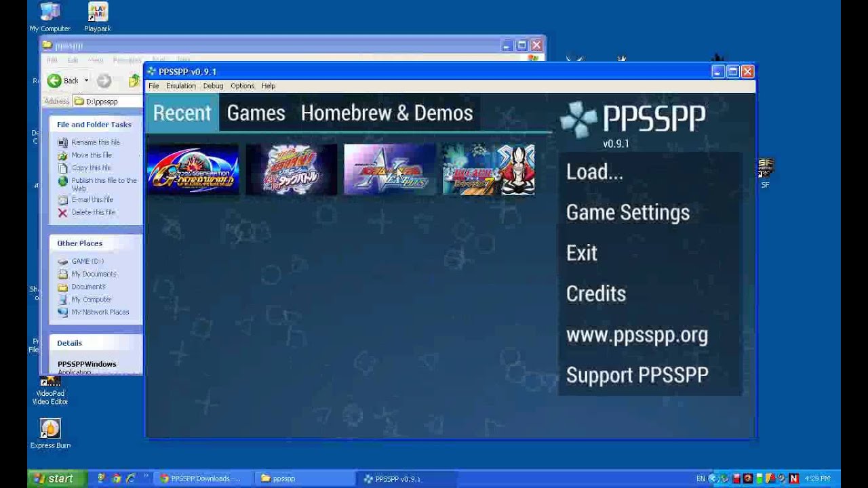
Task: Open the Windows start menu
Action: 56,479
